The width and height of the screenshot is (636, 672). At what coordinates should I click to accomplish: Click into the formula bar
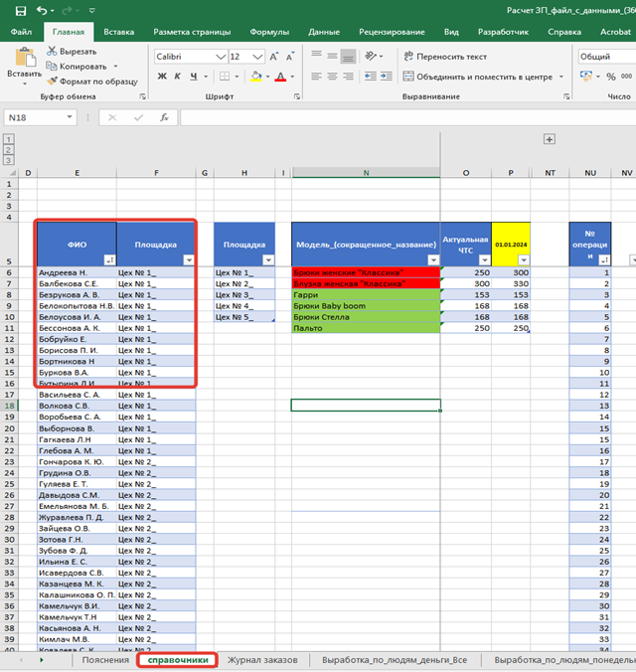(407, 117)
